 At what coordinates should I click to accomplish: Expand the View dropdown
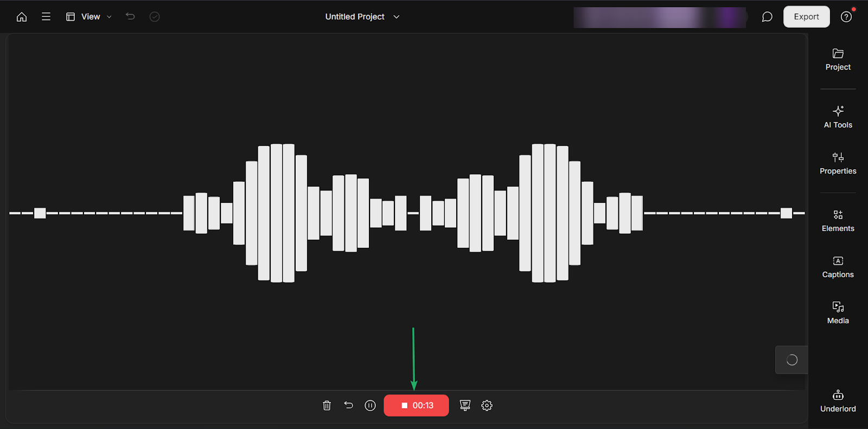(x=89, y=17)
